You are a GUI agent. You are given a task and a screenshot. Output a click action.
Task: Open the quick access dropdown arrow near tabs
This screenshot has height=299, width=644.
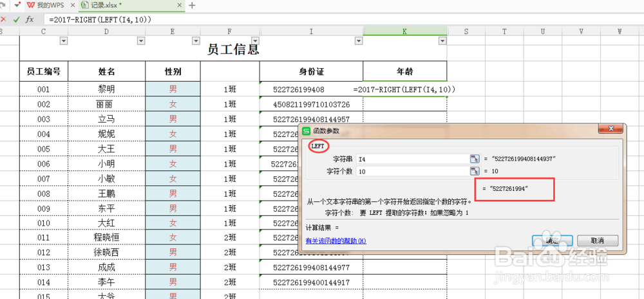[x=17, y=5]
